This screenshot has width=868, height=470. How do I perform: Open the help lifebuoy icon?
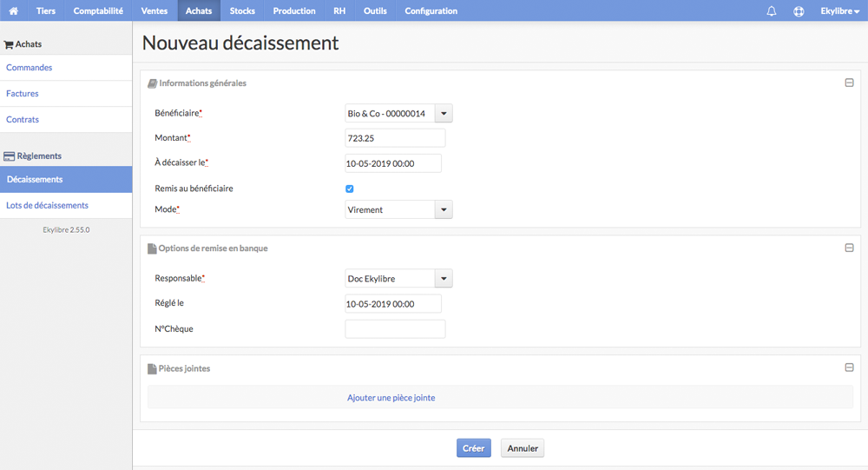799,11
